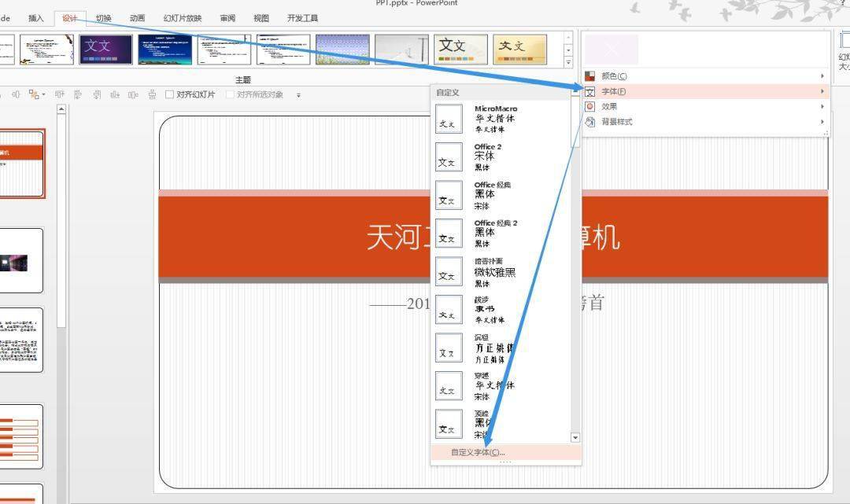Open the 动画 tab

point(137,18)
